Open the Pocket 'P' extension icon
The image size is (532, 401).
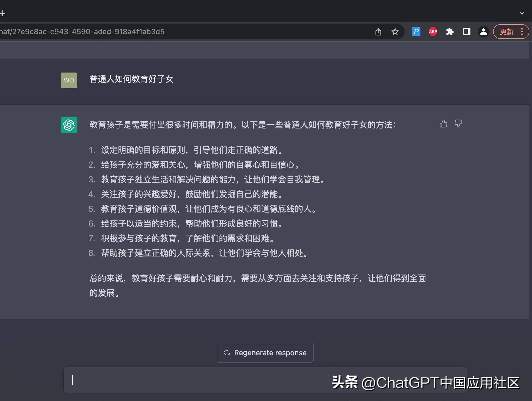click(x=416, y=32)
